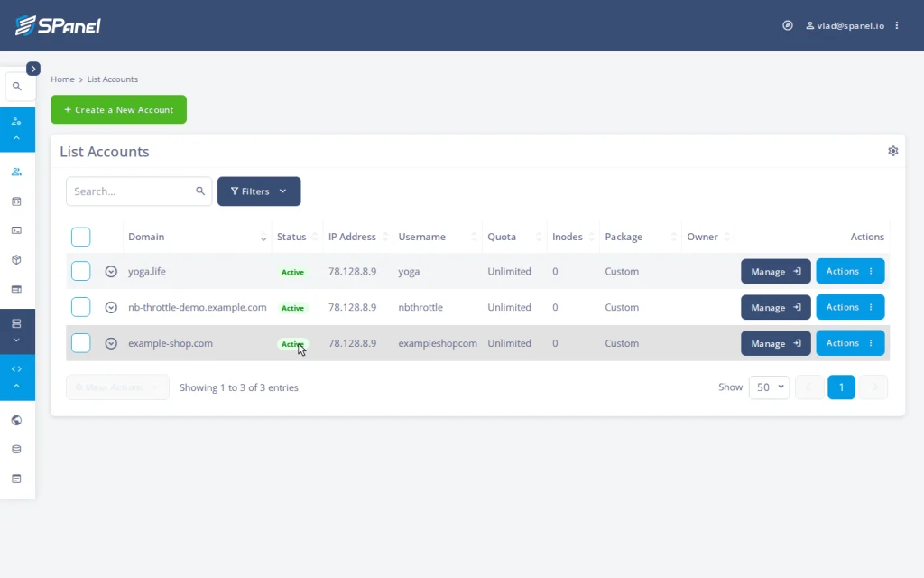Image resolution: width=924 pixels, height=578 pixels.
Task: Open the globe sidebar icon
Action: tap(16, 420)
